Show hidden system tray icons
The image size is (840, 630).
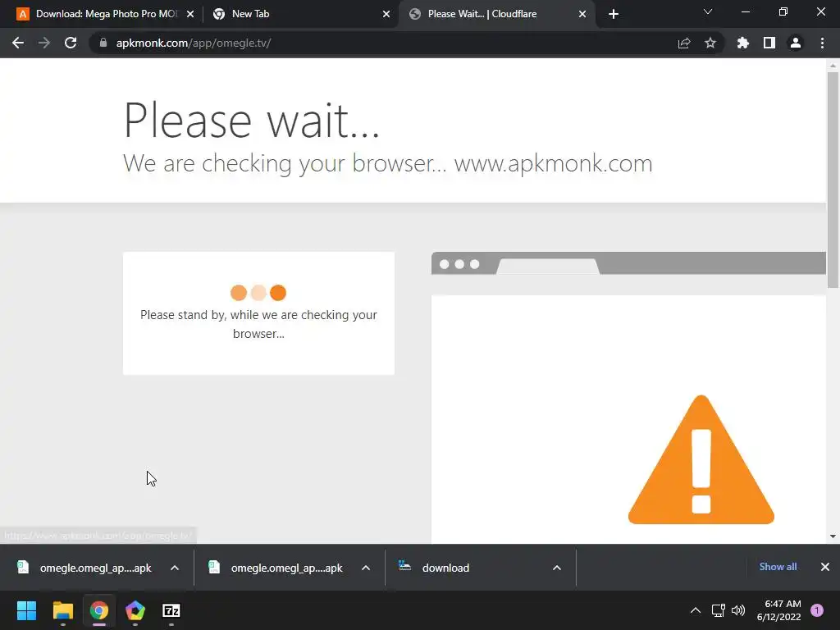696,610
